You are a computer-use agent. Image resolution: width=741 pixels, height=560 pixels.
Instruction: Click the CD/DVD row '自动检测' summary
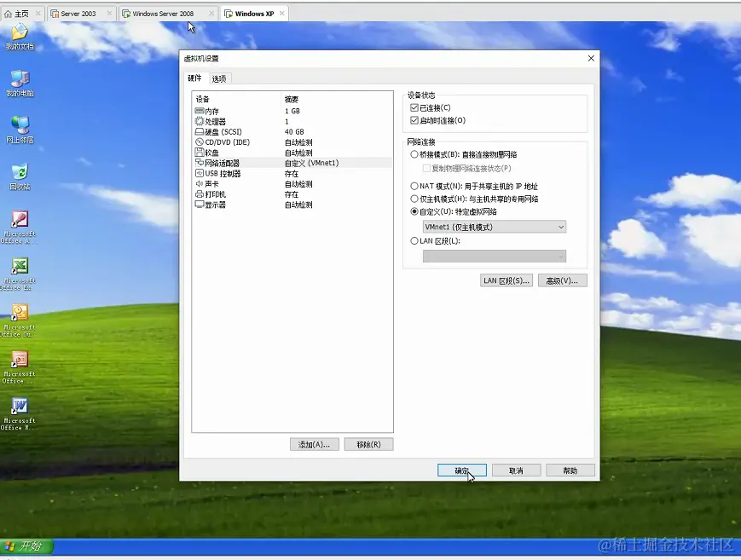tap(298, 142)
